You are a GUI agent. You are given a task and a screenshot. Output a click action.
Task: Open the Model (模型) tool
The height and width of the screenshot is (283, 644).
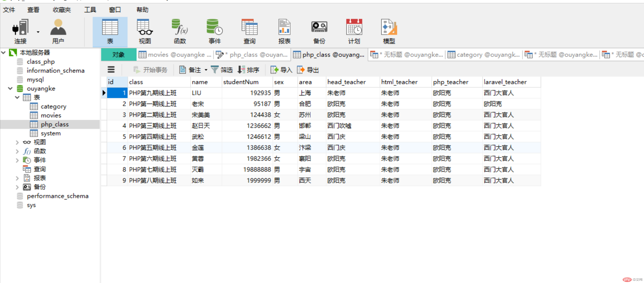[389, 32]
